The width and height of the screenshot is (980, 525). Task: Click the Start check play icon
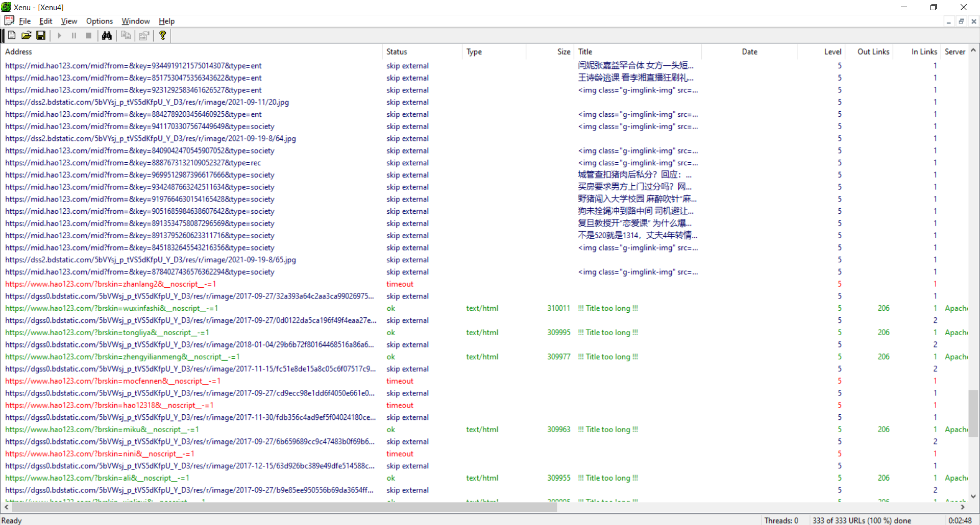click(60, 36)
